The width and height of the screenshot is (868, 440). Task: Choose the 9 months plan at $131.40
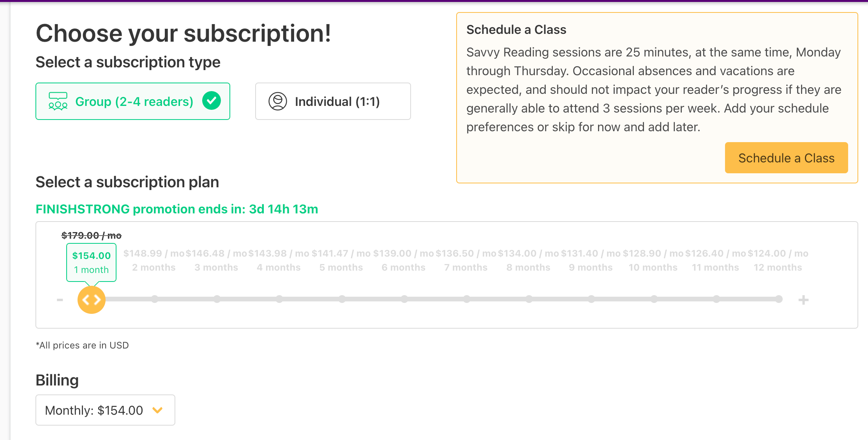[591, 260]
